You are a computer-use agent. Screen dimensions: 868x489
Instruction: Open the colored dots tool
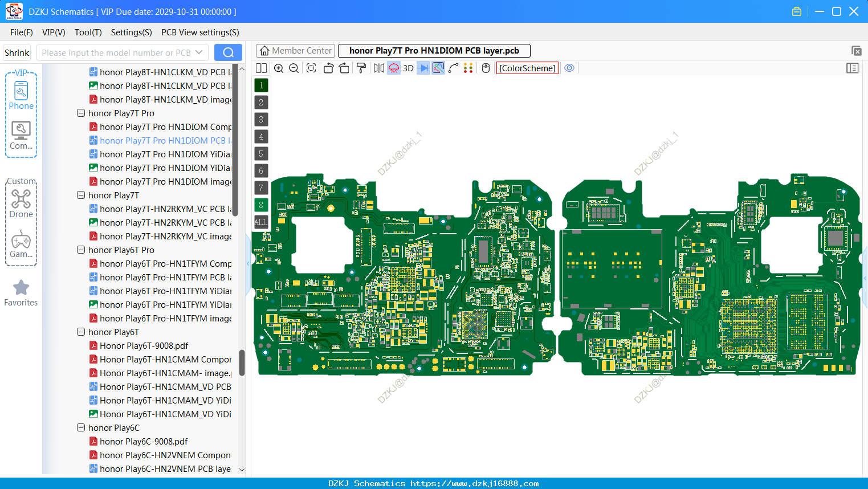tap(468, 68)
